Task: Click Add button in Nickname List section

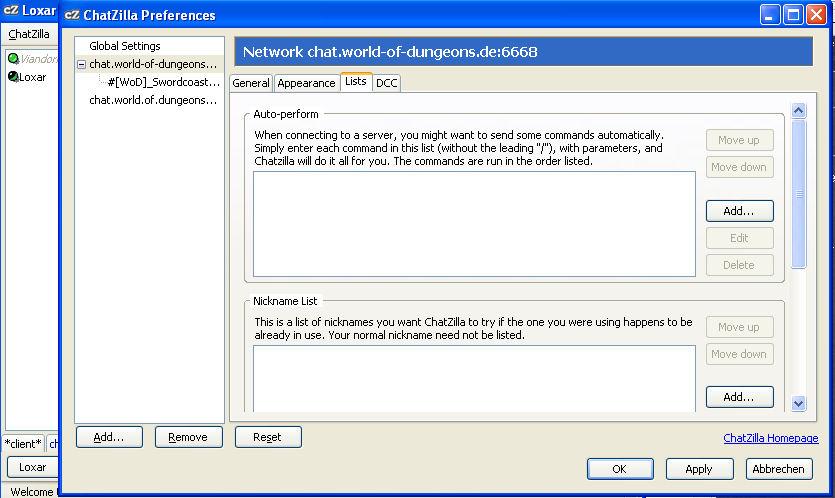Action: (739, 397)
